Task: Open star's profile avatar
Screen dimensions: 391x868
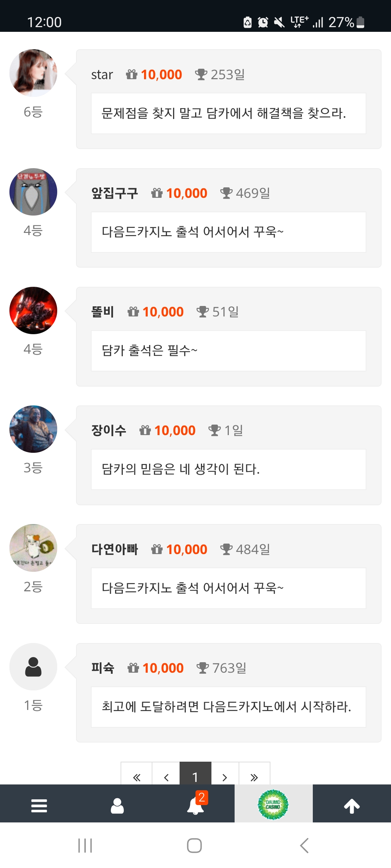Action: pos(33,73)
